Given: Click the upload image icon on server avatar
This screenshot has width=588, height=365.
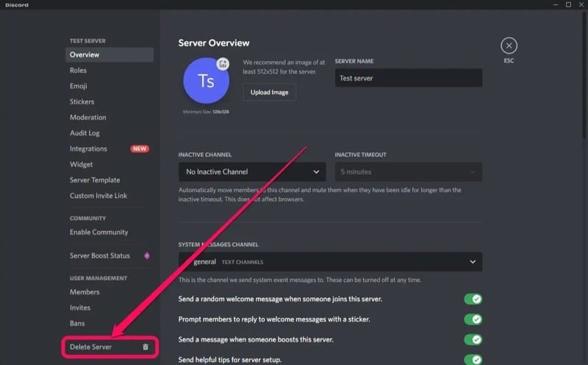Looking at the screenshot, I should click(x=223, y=63).
